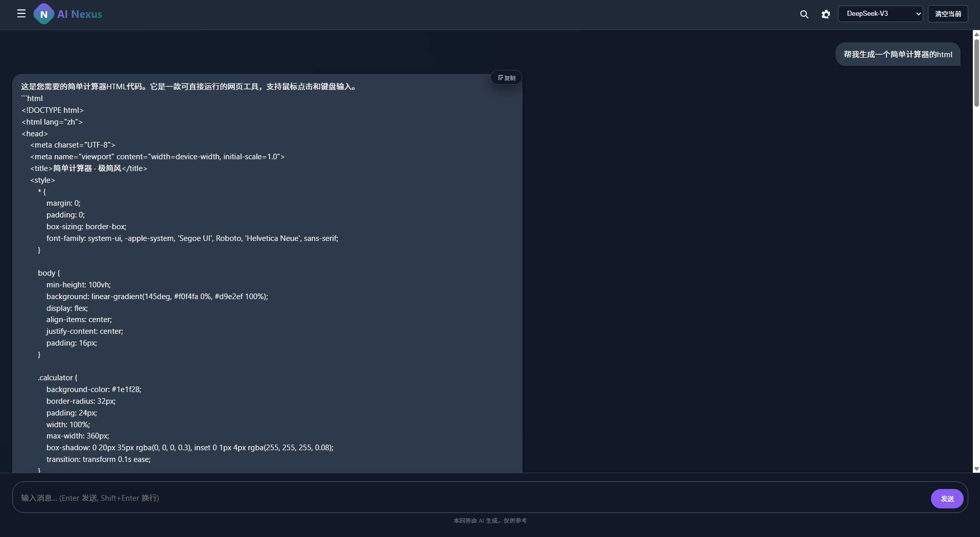Click 'transition: transform 0.1s ease;' line

(99, 459)
